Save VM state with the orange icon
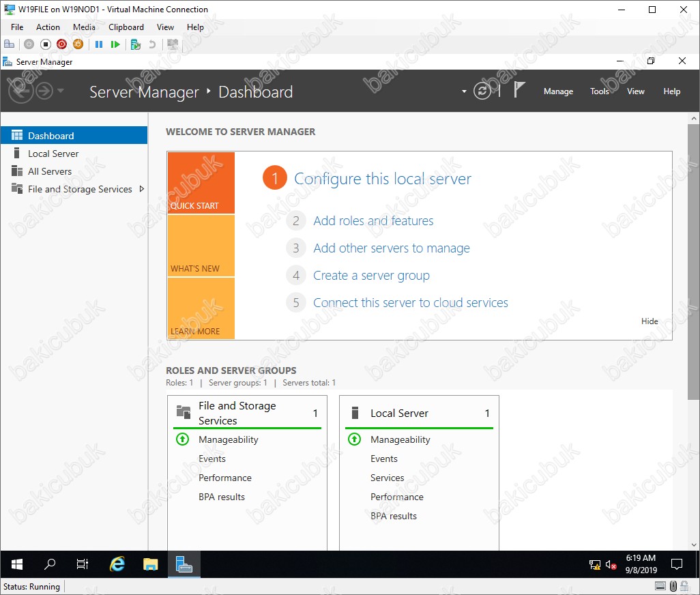 click(x=78, y=44)
